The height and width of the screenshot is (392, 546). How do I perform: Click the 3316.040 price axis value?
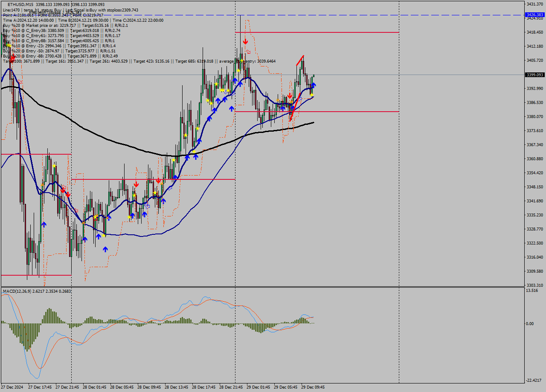[x=534, y=257]
